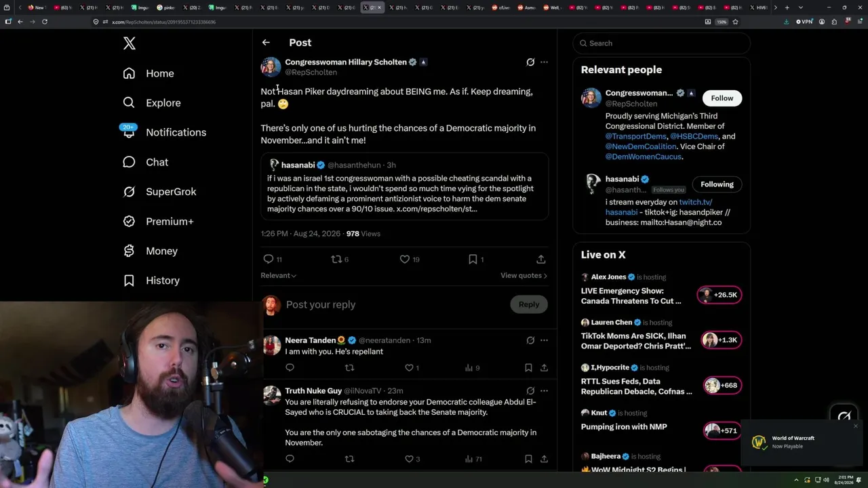
Task: Click the browser back navigation arrow
Action: click(x=20, y=22)
